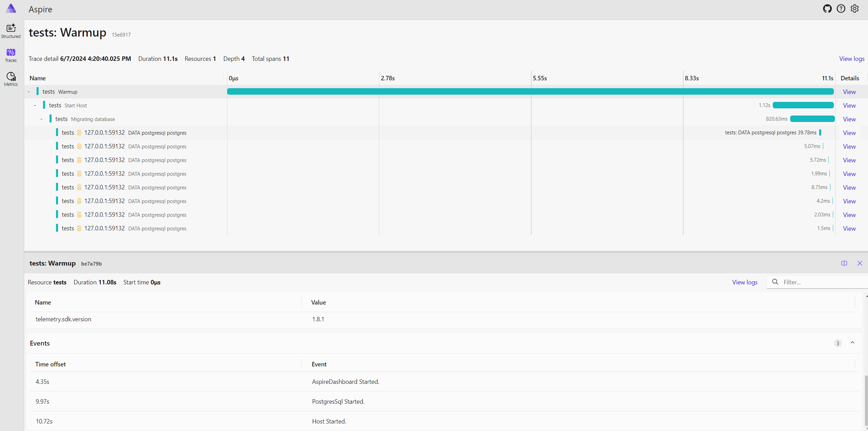
Task: Select the Warmup span duration bar
Action: (530, 92)
